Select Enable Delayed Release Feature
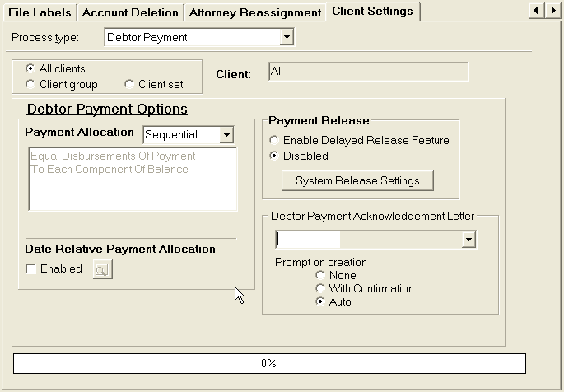Viewport: 564px width, 392px height. [275, 141]
